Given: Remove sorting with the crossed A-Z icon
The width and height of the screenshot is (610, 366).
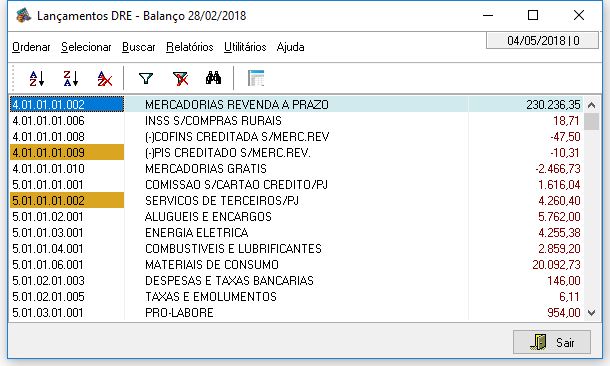Looking at the screenshot, I should pyautogui.click(x=105, y=79).
